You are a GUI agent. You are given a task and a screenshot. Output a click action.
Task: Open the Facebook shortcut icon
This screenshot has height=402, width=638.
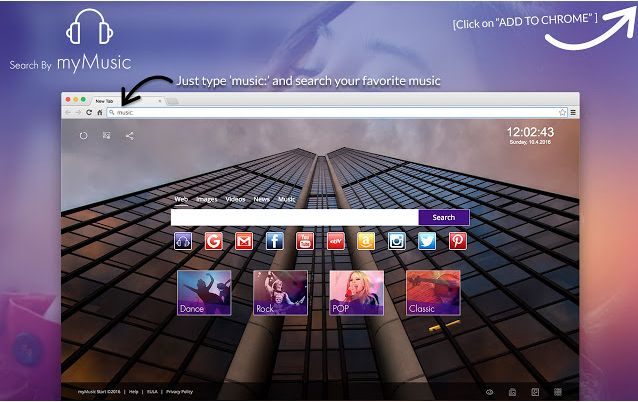[x=275, y=241]
